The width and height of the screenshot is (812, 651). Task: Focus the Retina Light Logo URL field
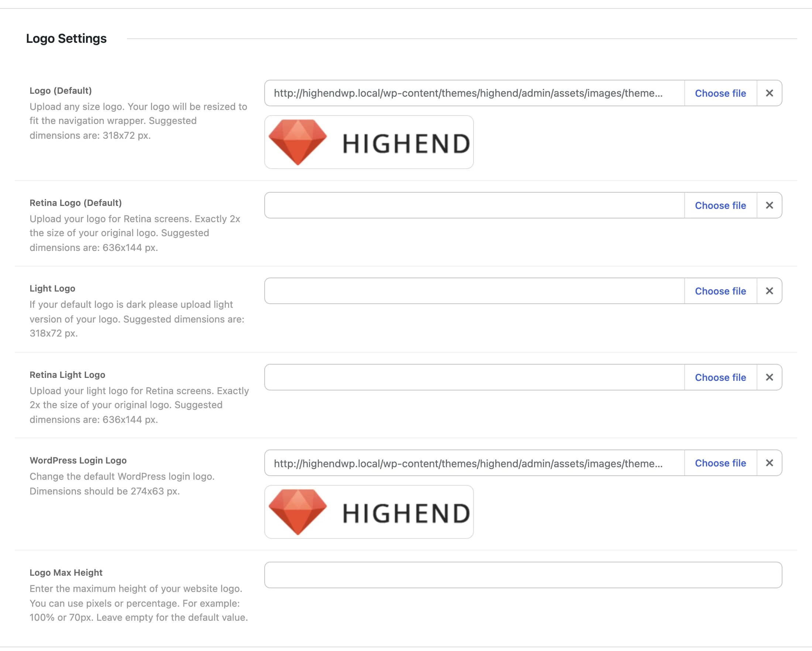[x=474, y=377]
